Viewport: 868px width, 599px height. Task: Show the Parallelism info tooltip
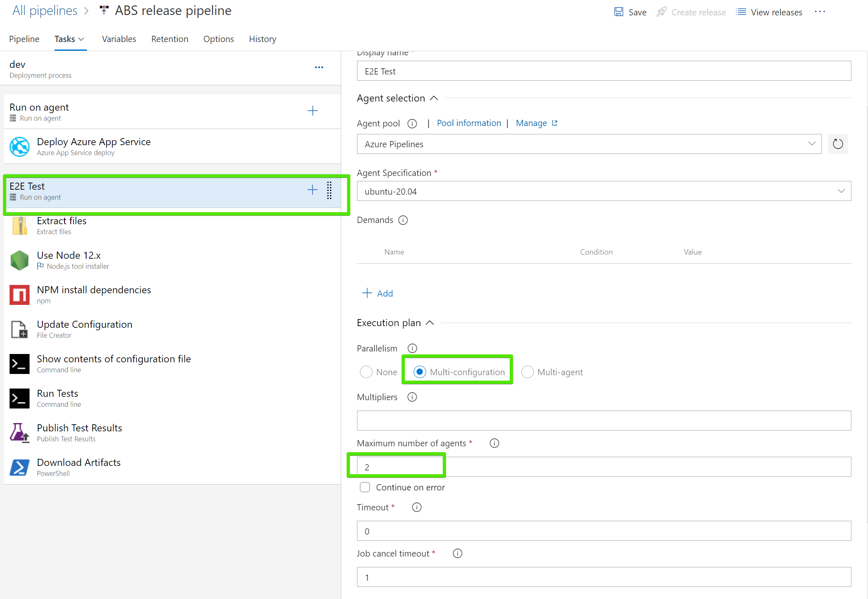[412, 349]
